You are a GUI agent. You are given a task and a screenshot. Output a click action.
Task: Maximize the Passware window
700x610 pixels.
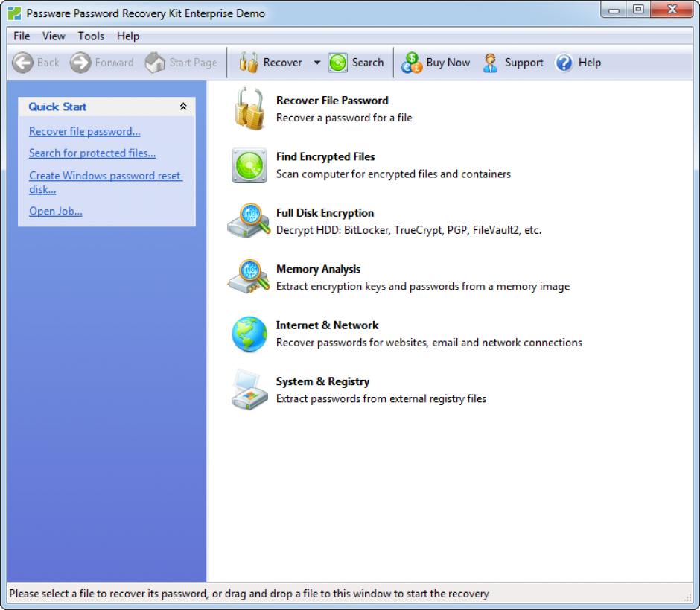click(638, 10)
